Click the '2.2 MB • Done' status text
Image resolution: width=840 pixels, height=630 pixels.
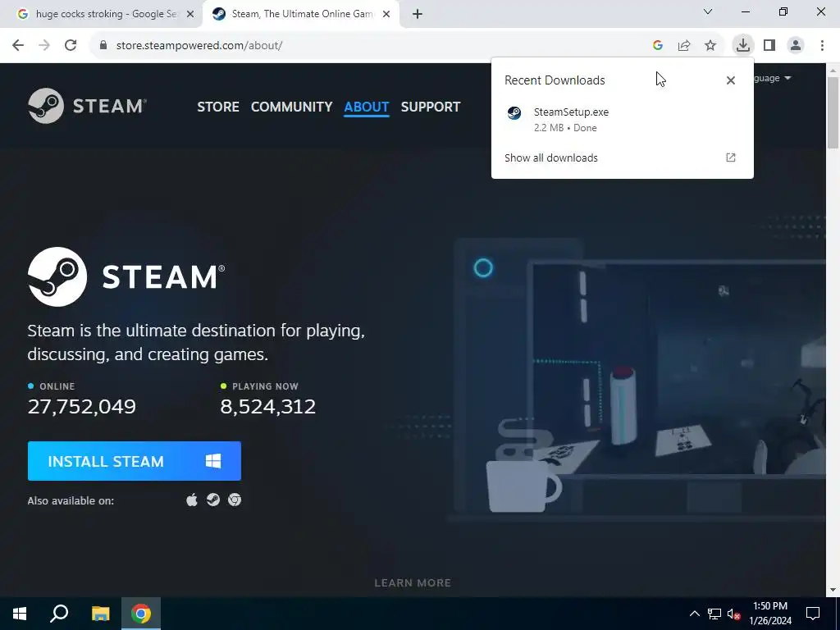[565, 128]
